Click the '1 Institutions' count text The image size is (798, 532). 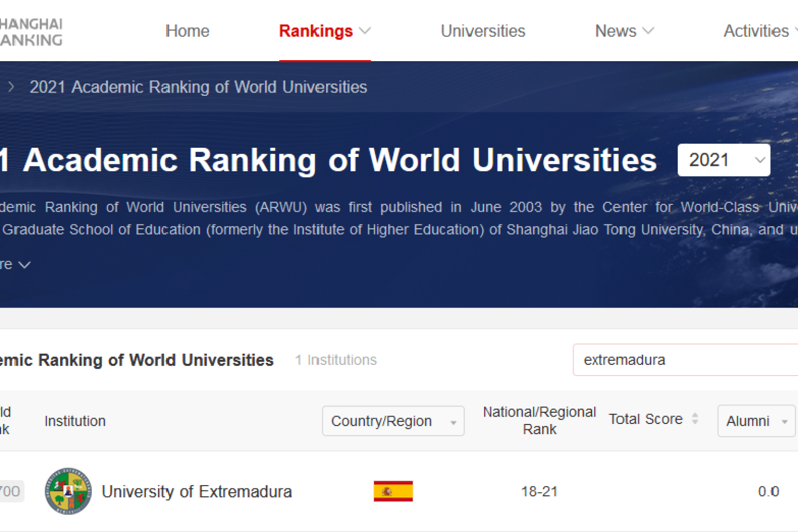[x=336, y=360]
